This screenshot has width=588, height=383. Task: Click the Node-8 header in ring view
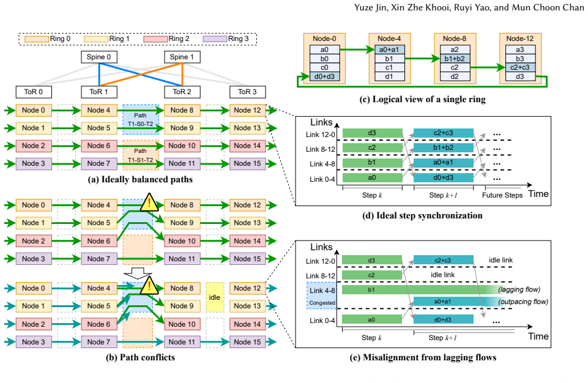455,39
